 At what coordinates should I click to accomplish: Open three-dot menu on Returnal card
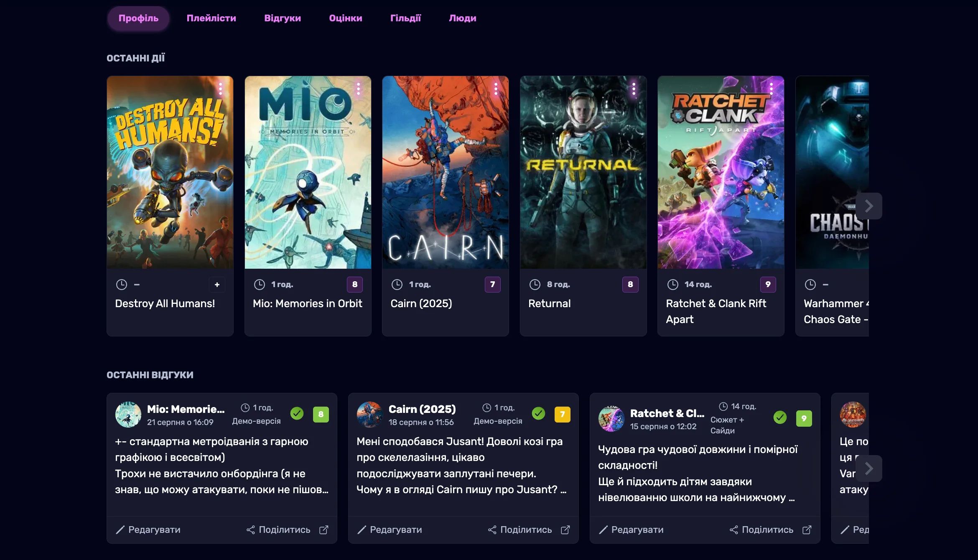coord(634,89)
